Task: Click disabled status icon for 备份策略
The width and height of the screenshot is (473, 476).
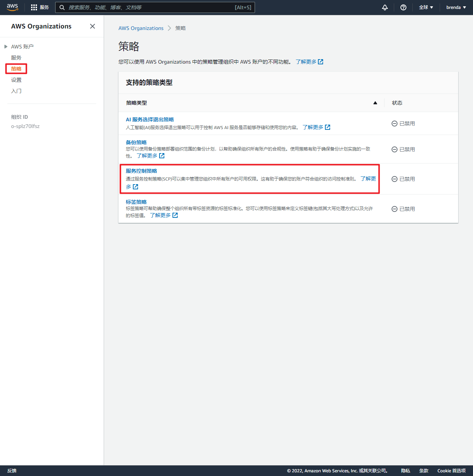Action: click(395, 149)
